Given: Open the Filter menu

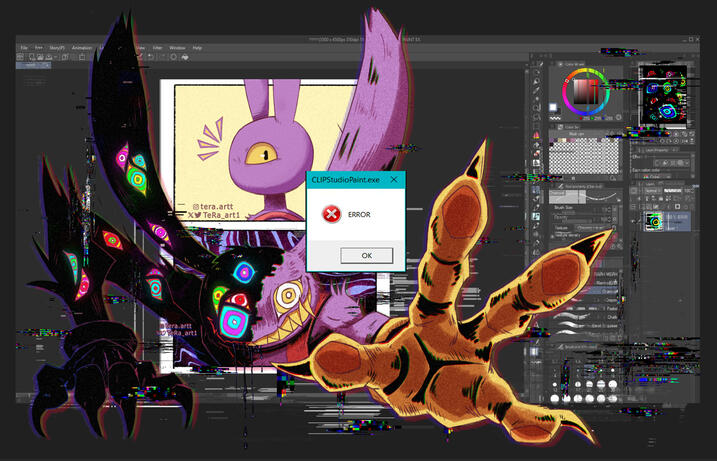Looking at the screenshot, I should click(158, 48).
